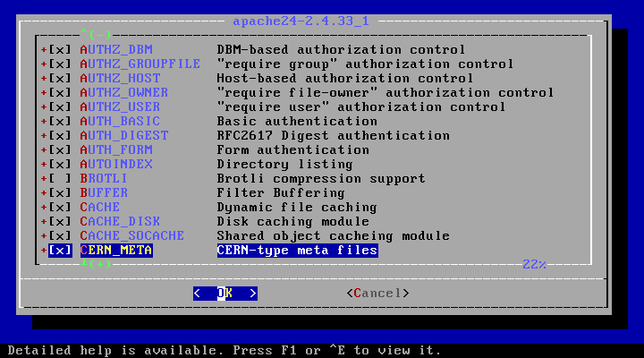Uncheck the AUTHZ_HOST option box
The width and height of the screenshot is (644, 358).
60,79
